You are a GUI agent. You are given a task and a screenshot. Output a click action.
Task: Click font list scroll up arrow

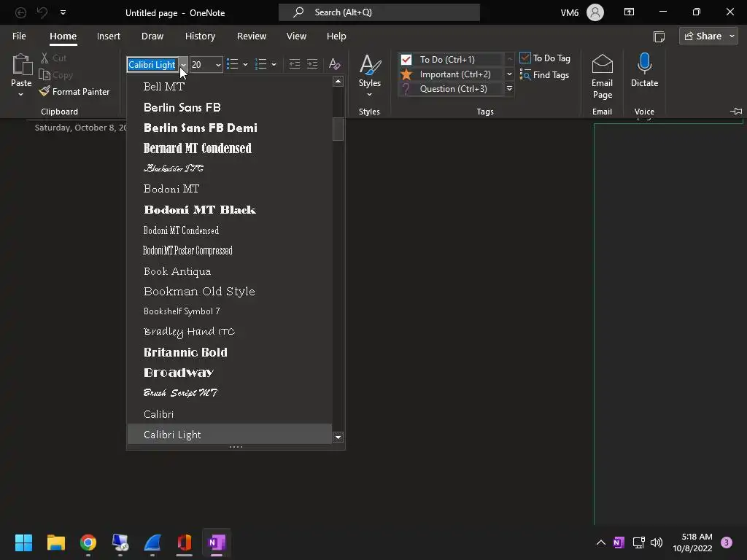tap(338, 82)
